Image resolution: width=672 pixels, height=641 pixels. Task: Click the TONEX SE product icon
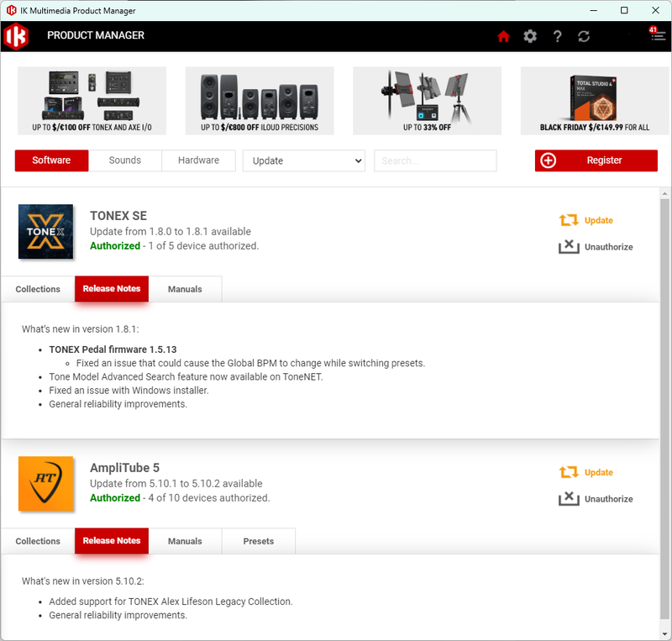pyautogui.click(x=45, y=232)
